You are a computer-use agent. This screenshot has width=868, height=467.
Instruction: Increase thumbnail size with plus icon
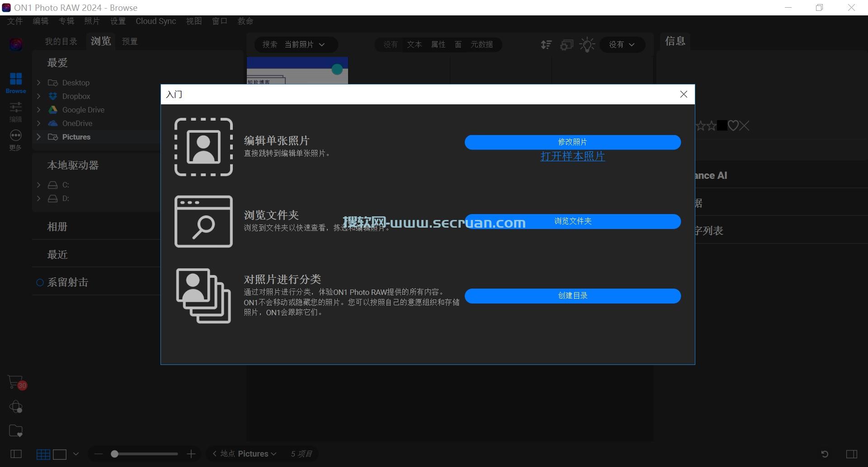tap(191, 454)
